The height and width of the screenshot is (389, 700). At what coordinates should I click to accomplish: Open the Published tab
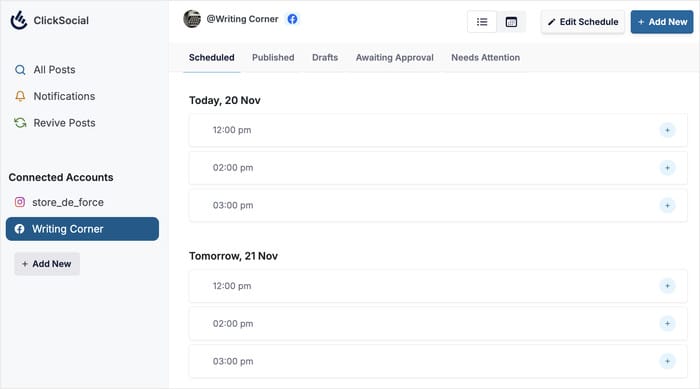273,58
